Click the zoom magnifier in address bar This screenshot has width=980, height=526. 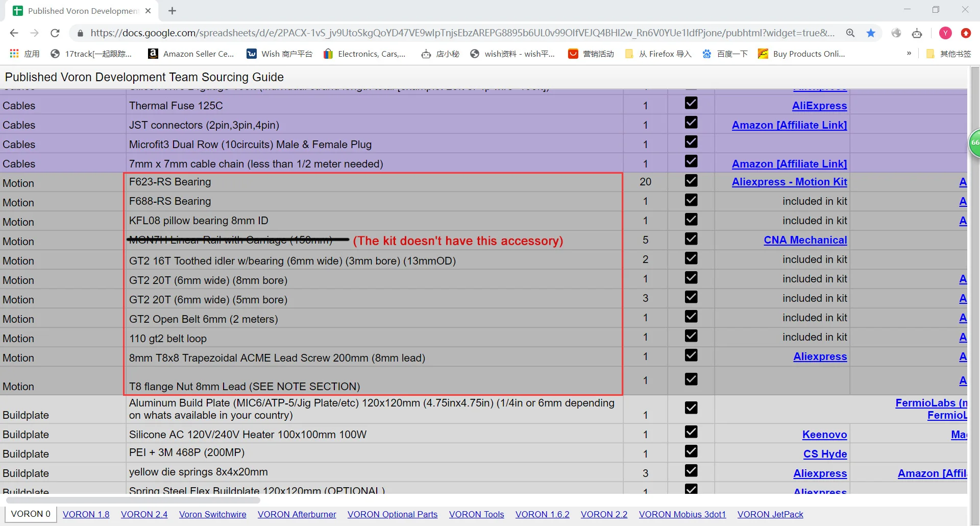850,33
